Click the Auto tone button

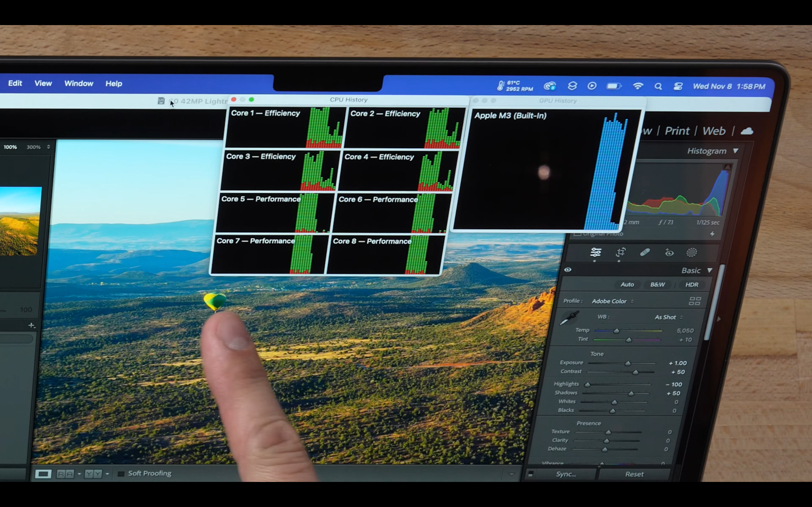(x=627, y=285)
